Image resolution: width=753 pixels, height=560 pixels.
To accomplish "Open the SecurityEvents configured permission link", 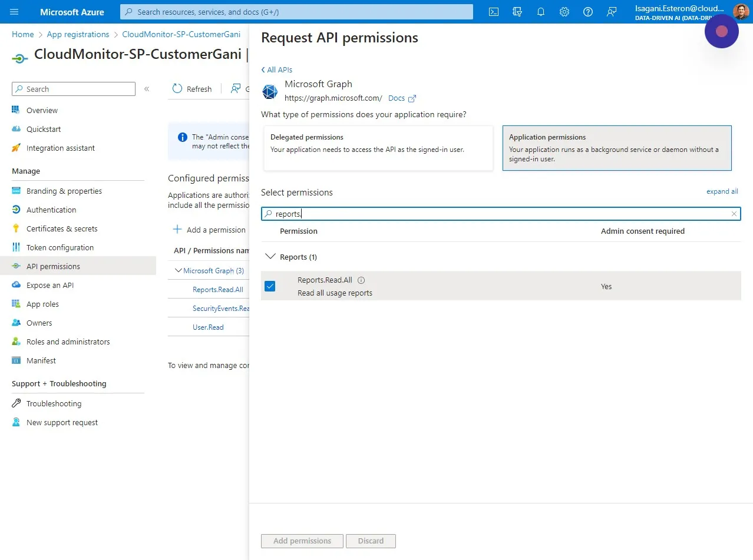I will pyautogui.click(x=221, y=308).
